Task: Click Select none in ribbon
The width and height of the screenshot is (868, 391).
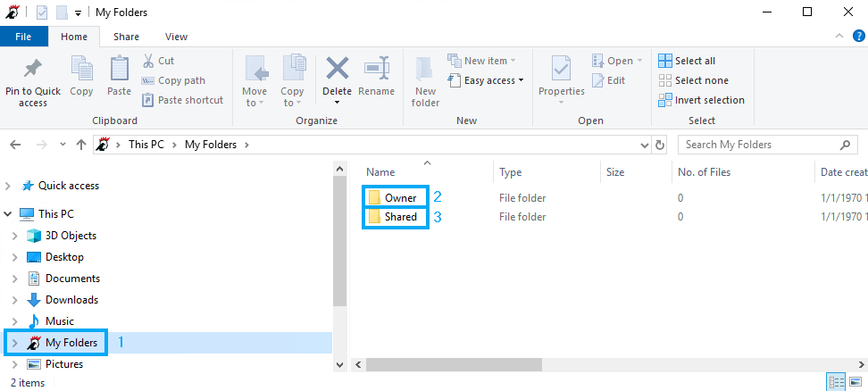Action: click(x=693, y=80)
